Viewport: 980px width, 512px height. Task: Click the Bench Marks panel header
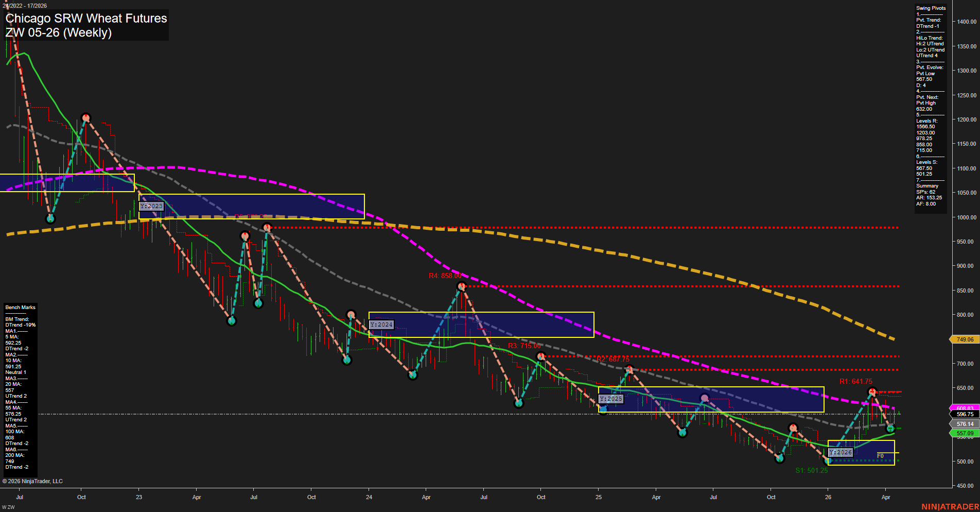click(x=20, y=307)
